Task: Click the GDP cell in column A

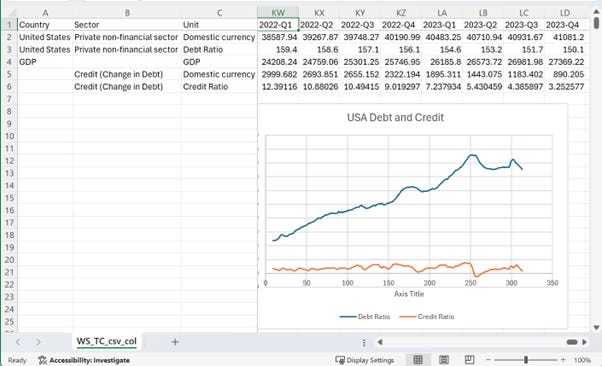Action: 45,62
